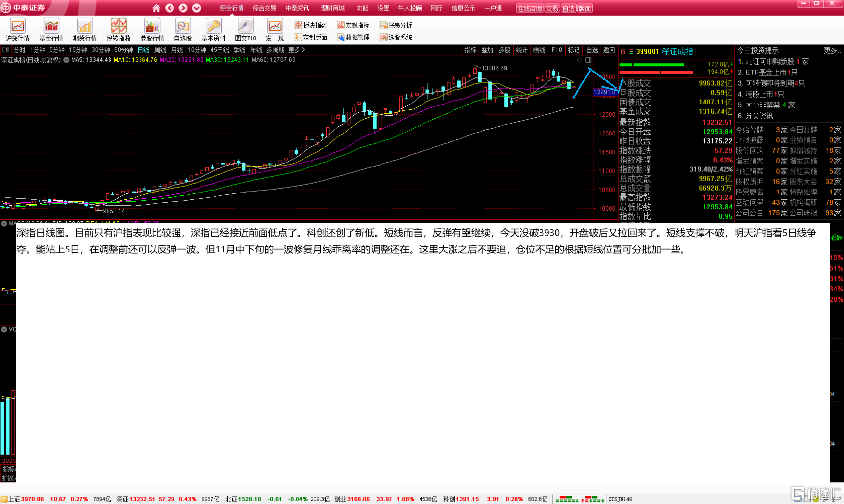The height and width of the screenshot is (504, 844).
Task: Open the 选股系统 tool
Action: [396, 37]
